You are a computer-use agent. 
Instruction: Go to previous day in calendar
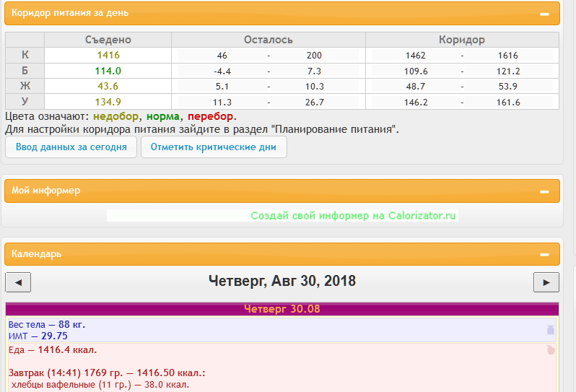[x=18, y=282]
